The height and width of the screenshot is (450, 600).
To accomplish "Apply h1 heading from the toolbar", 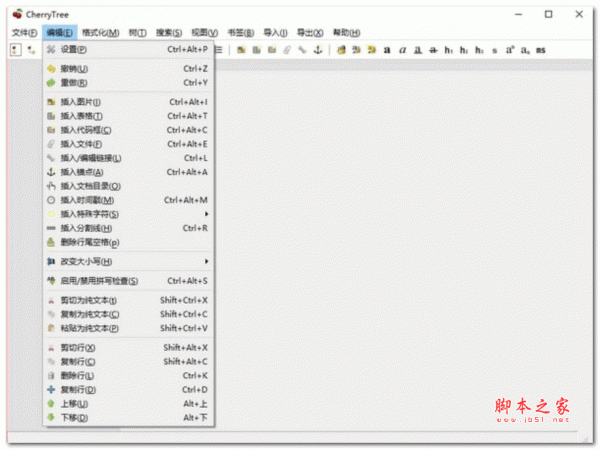I will [x=448, y=49].
